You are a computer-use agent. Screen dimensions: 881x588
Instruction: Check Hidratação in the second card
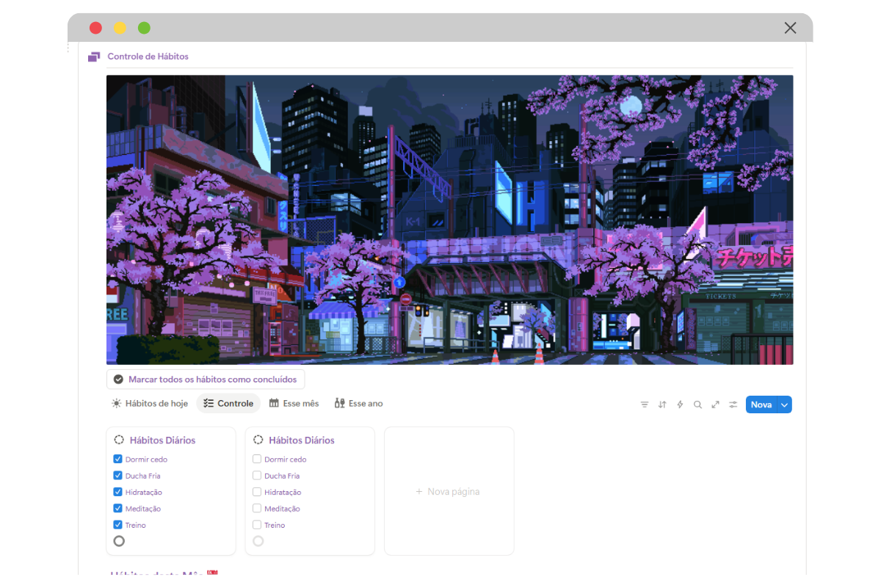[x=257, y=492]
